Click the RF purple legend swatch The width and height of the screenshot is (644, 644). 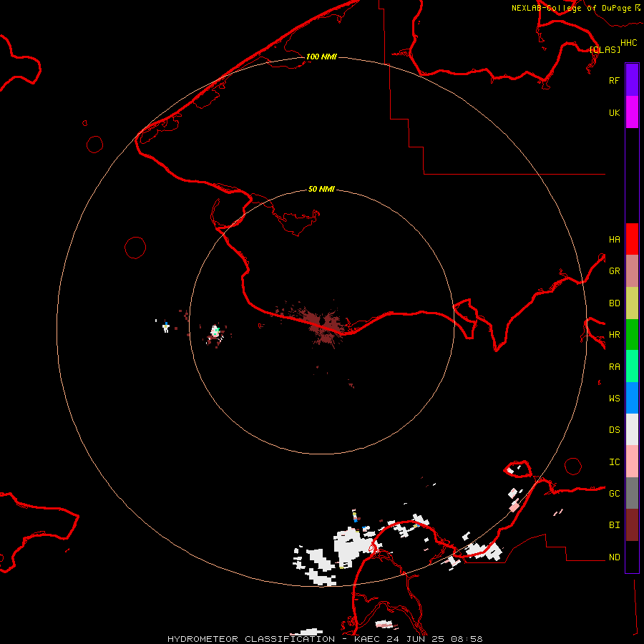(632, 80)
